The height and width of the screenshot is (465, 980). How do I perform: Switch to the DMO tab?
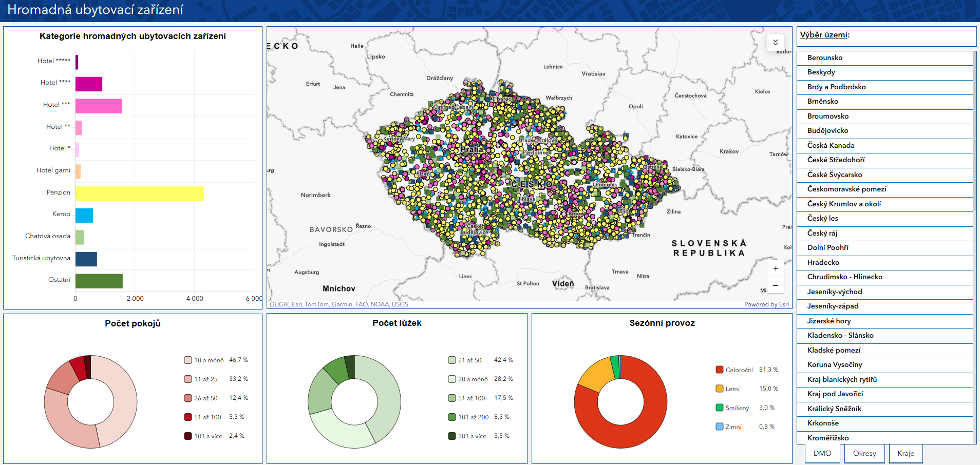(822, 453)
